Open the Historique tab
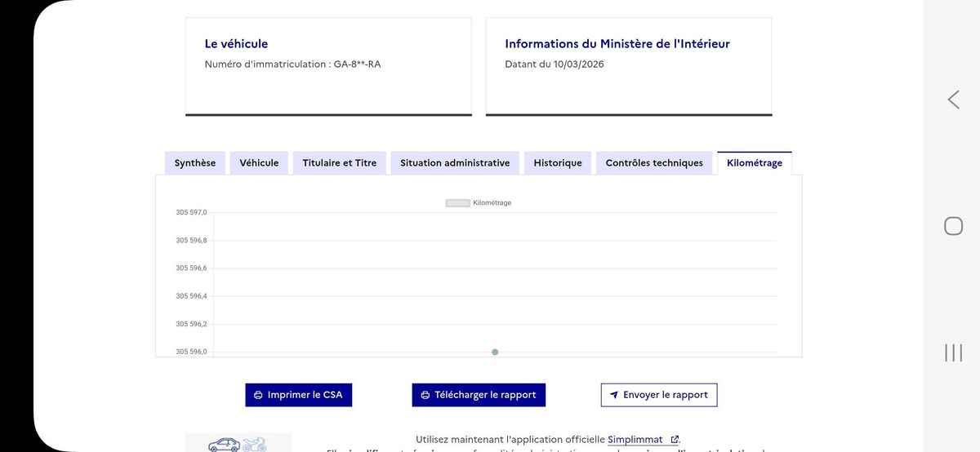Screen dimensions: 980x452 click(x=558, y=163)
